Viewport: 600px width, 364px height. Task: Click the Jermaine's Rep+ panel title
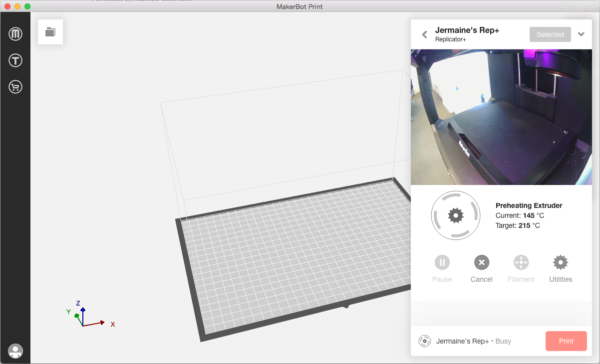[x=467, y=30]
